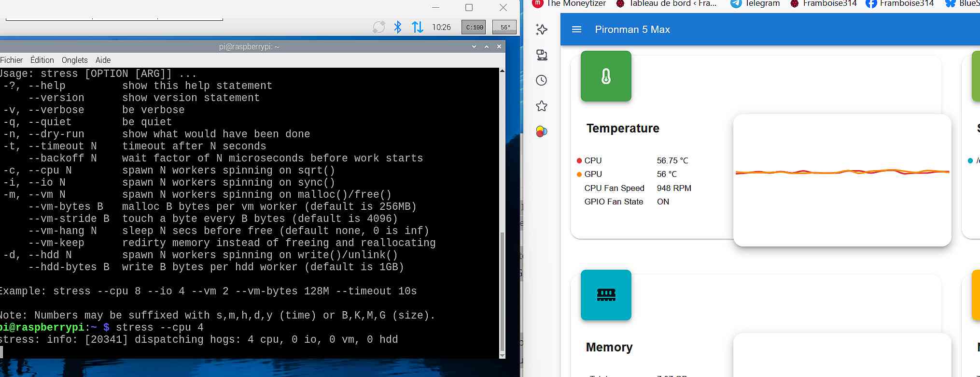This screenshot has height=377, width=980.
Task: Close the pi@raspberrypi terminal window
Action: pos(499,46)
